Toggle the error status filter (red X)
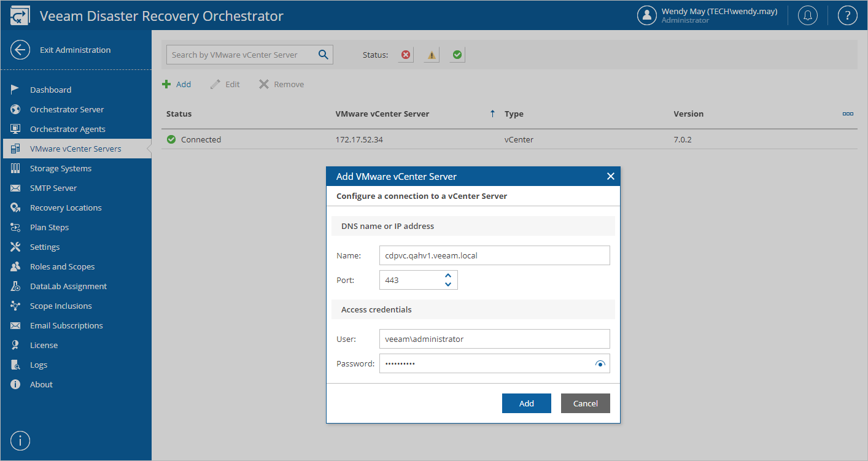 [x=406, y=55]
